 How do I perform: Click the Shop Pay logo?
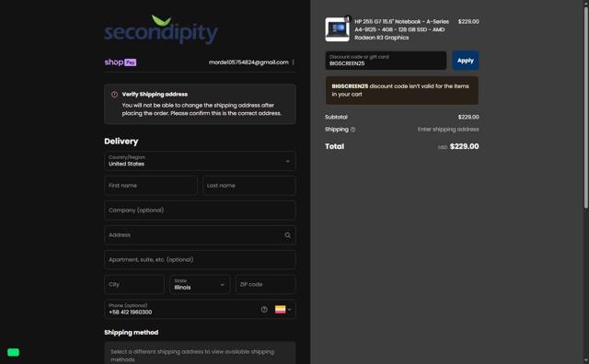121,63
